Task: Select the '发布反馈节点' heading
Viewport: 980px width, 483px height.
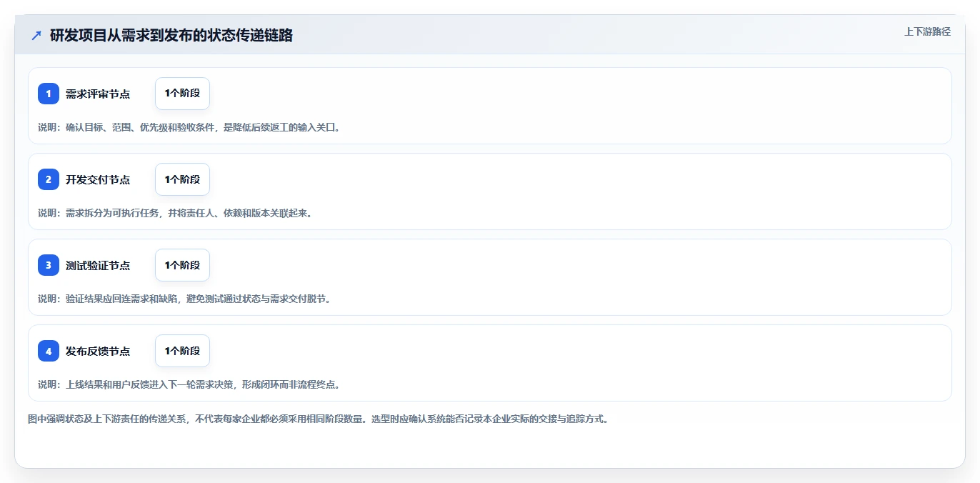Action: click(98, 351)
